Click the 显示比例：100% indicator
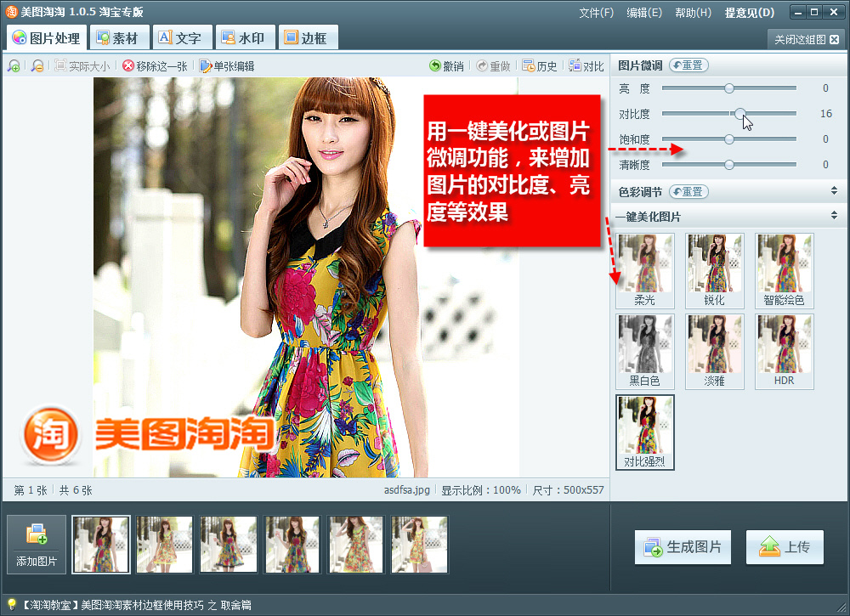The image size is (850, 616). coord(481,489)
